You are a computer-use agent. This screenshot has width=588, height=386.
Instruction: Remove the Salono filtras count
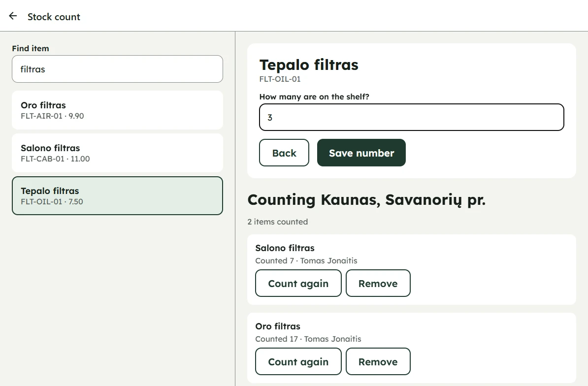(x=378, y=283)
